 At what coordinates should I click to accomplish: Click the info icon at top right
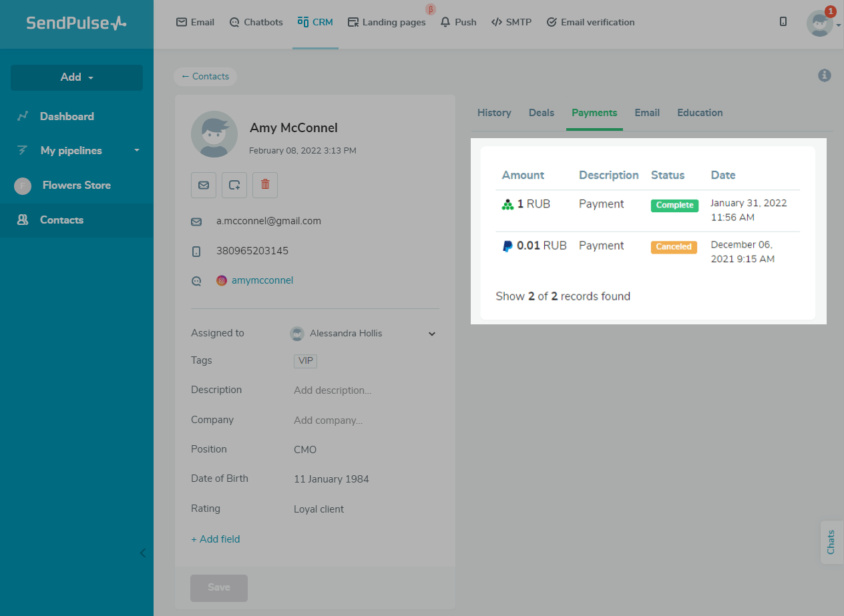pyautogui.click(x=825, y=75)
